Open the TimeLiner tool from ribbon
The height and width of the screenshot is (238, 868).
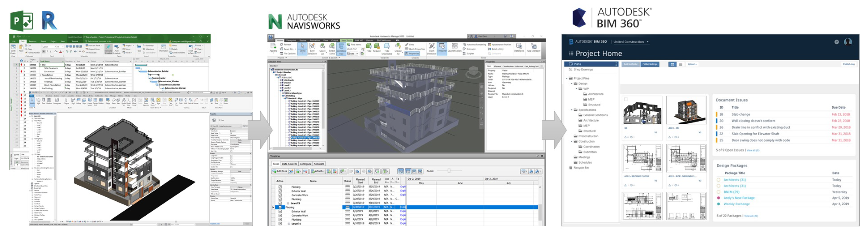click(x=442, y=49)
